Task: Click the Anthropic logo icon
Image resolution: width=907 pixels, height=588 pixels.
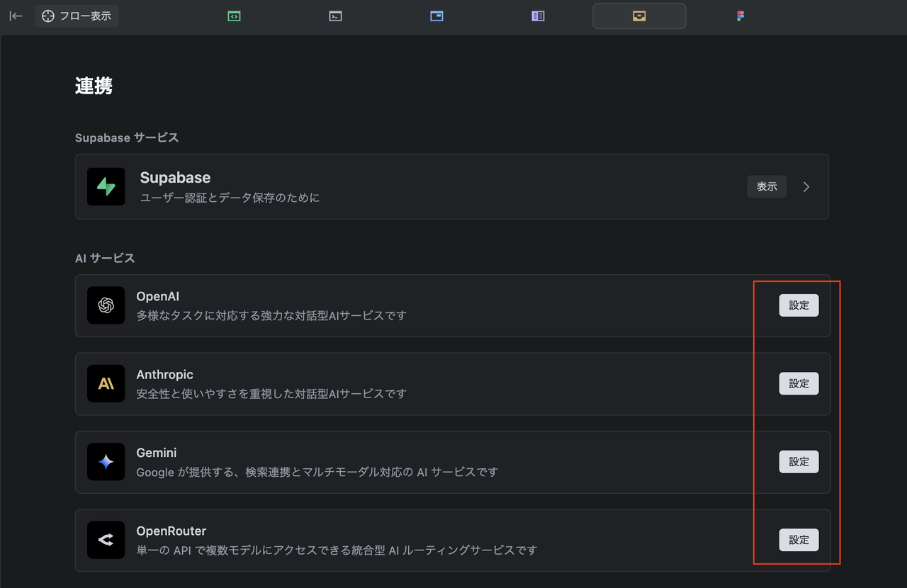Action: point(106,383)
